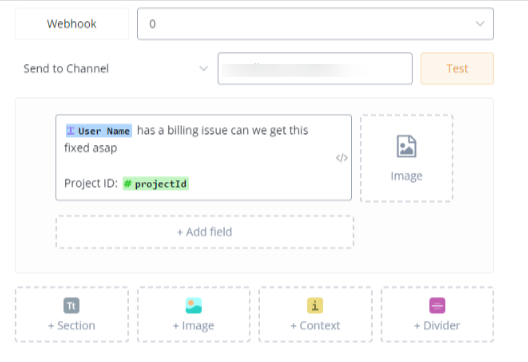Click the Section block icon
This screenshot has height=362, width=528.
coord(71,305)
